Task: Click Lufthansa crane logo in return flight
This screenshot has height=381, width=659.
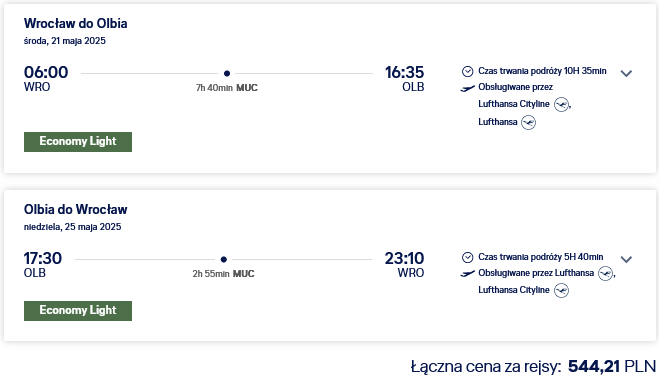Action: (x=605, y=273)
